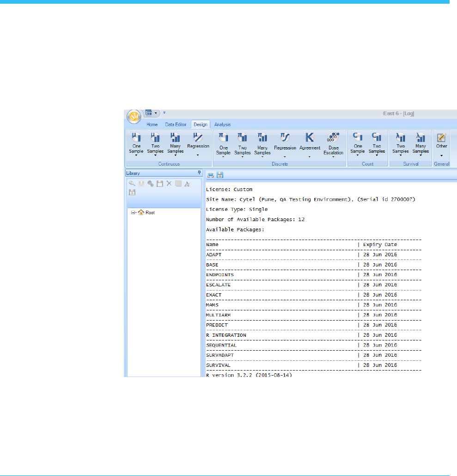Click the expiry date in SURVIVAL row

pyautogui.click(x=380, y=365)
